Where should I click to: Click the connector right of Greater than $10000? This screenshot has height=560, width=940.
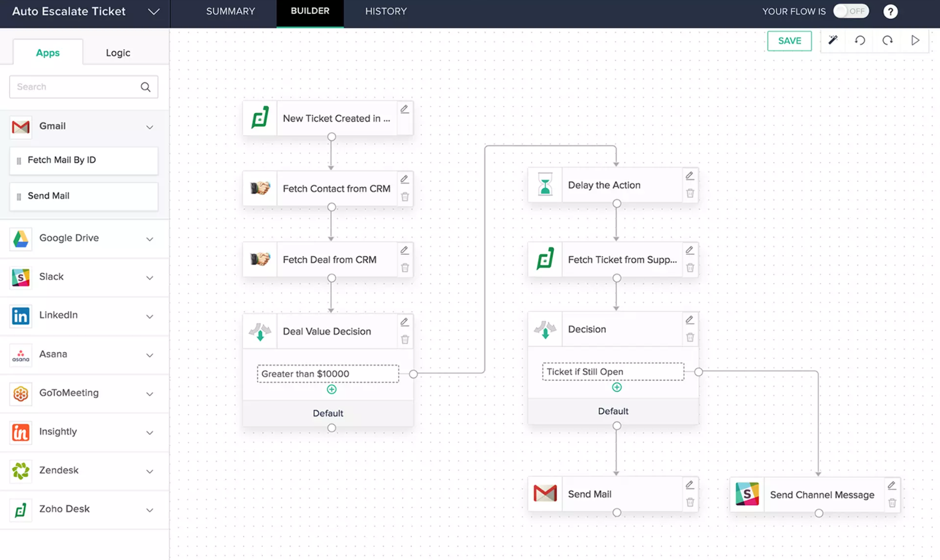[x=413, y=374]
